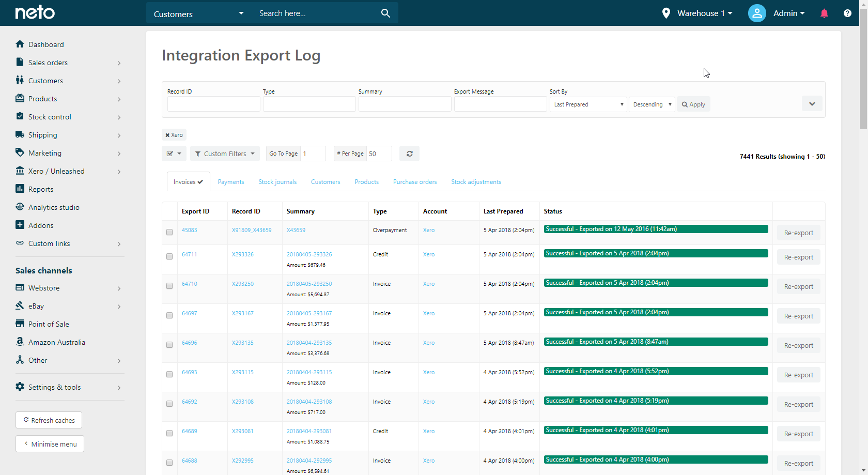Click the Customers people icon

coord(20,80)
